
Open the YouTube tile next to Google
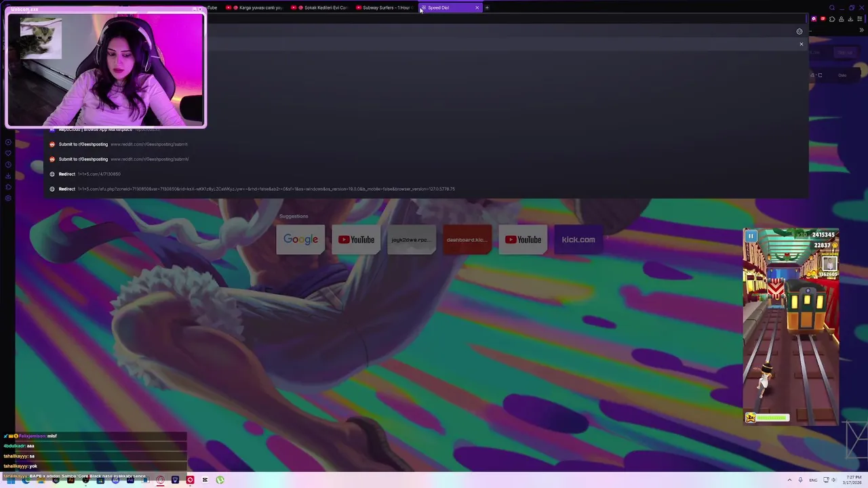[356, 239]
